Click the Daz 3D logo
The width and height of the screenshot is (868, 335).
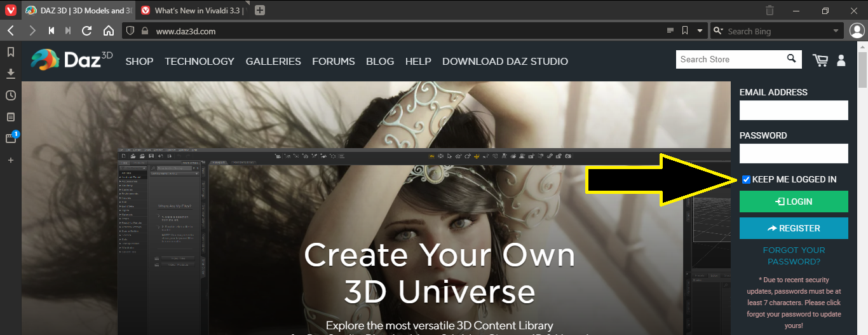coord(71,60)
